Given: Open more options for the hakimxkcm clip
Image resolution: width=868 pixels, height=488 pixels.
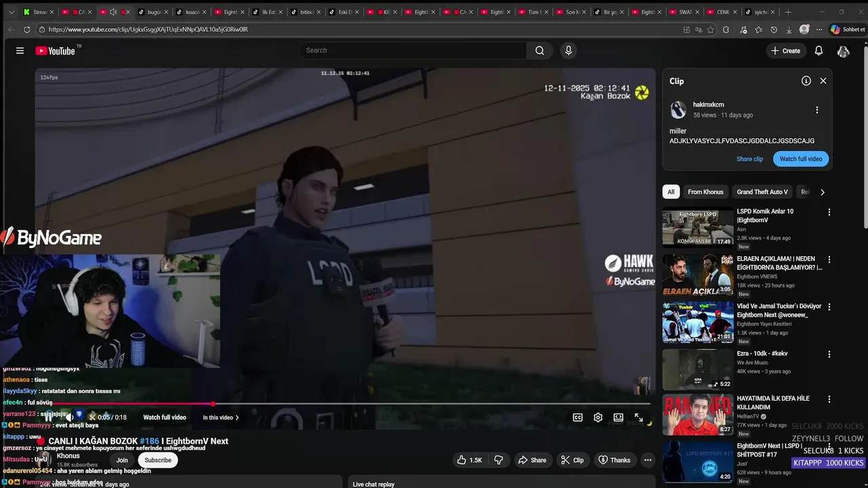Looking at the screenshot, I should 817,110.
